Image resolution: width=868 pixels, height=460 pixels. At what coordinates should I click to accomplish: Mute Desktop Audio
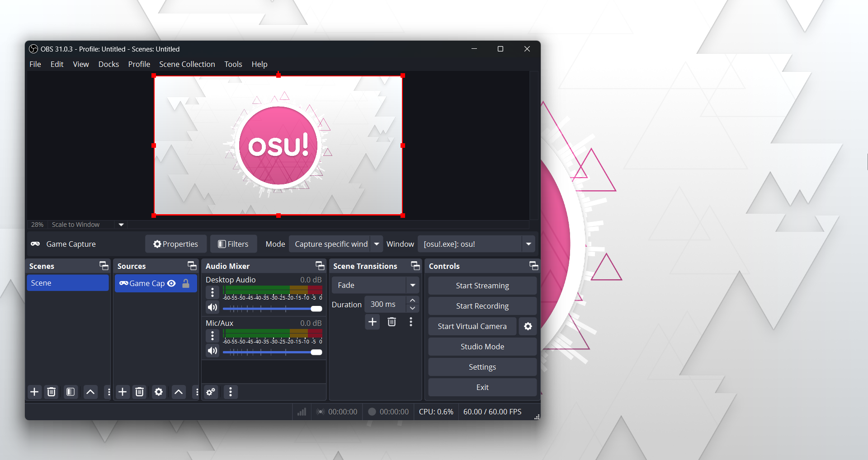pos(212,307)
